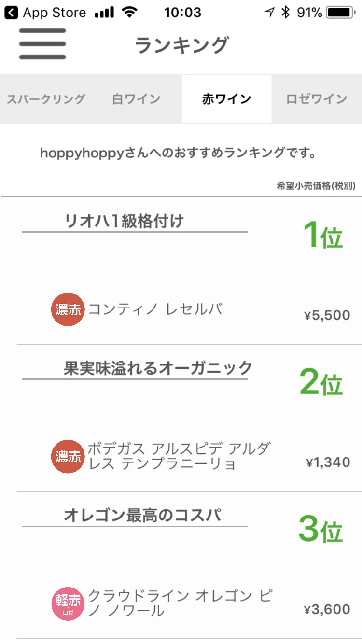Tap 濃赤 badge beside ボデガス アルスピデ
This screenshot has width=362, height=644.
coord(68,457)
